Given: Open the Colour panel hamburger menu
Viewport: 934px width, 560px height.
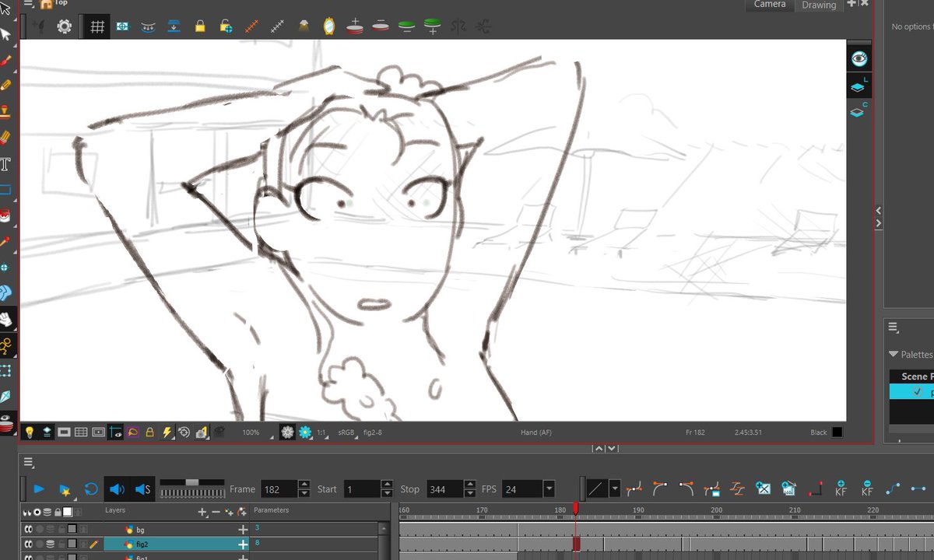Looking at the screenshot, I should pyautogui.click(x=894, y=327).
